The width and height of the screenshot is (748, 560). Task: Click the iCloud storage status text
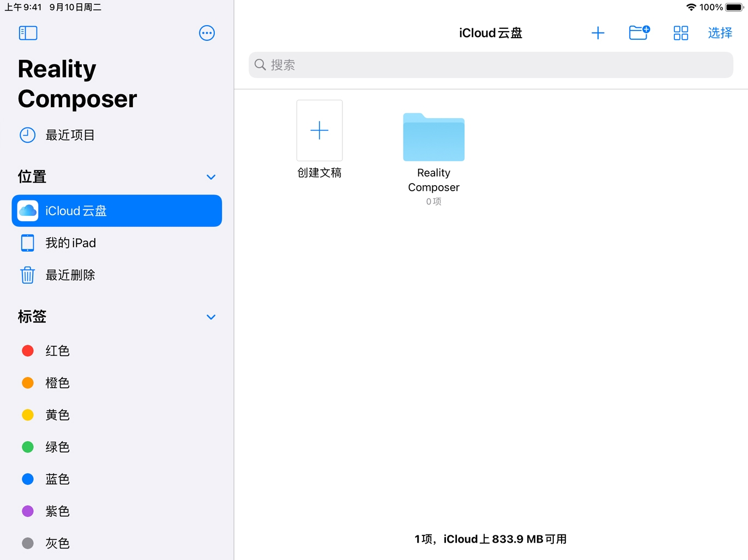tap(491, 539)
